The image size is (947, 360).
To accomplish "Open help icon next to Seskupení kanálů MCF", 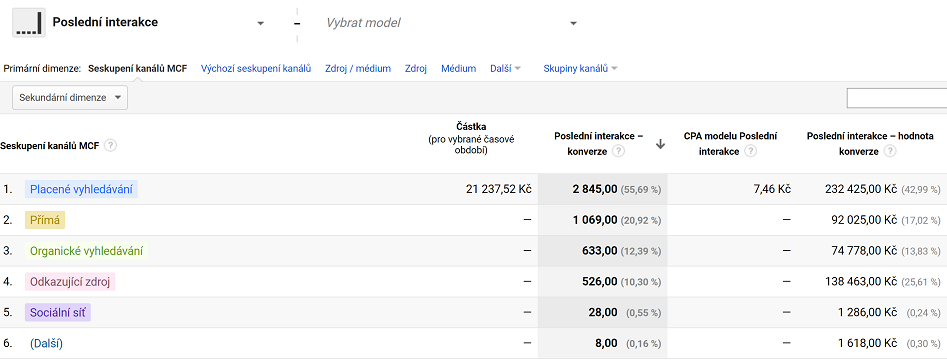I will 110,146.
